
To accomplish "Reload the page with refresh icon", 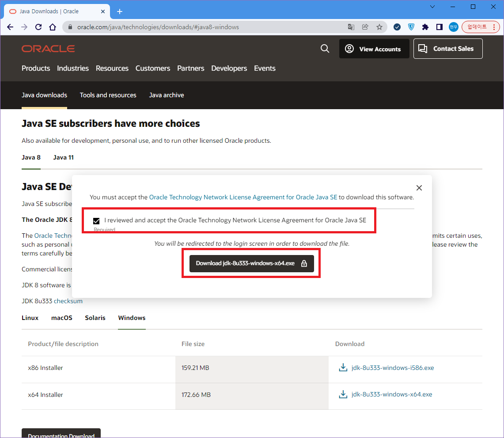I will coord(38,27).
